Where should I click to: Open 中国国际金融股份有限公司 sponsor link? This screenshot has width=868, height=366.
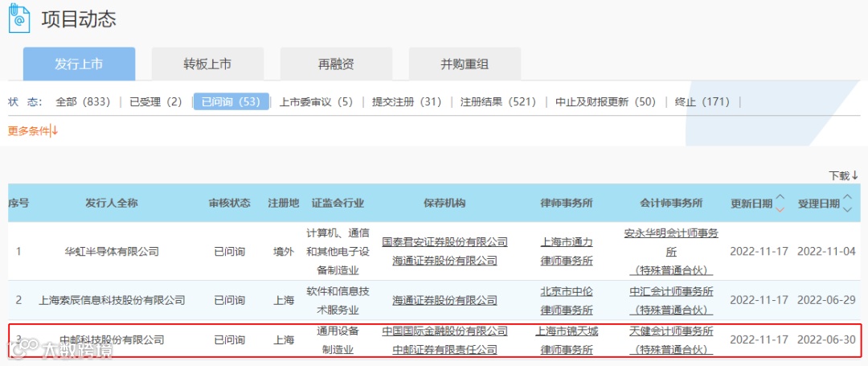(445, 331)
